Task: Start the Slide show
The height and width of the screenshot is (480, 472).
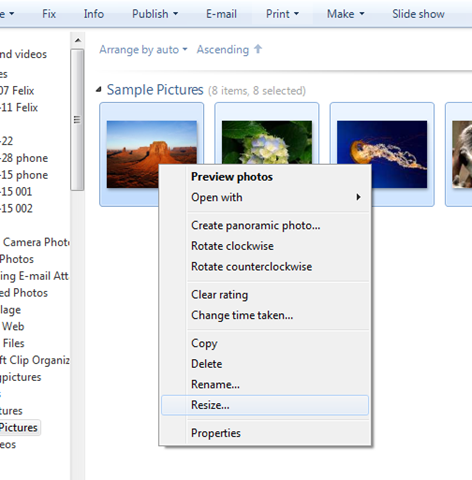Action: click(x=418, y=14)
